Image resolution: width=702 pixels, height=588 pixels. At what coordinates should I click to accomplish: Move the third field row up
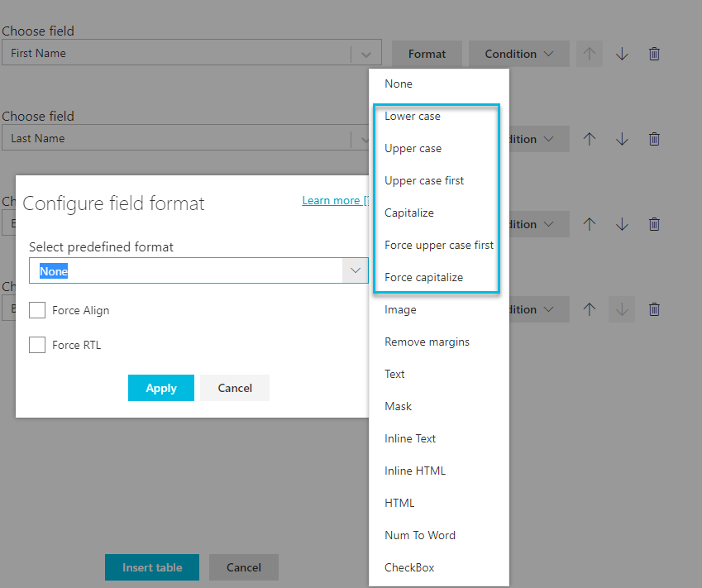click(x=590, y=223)
